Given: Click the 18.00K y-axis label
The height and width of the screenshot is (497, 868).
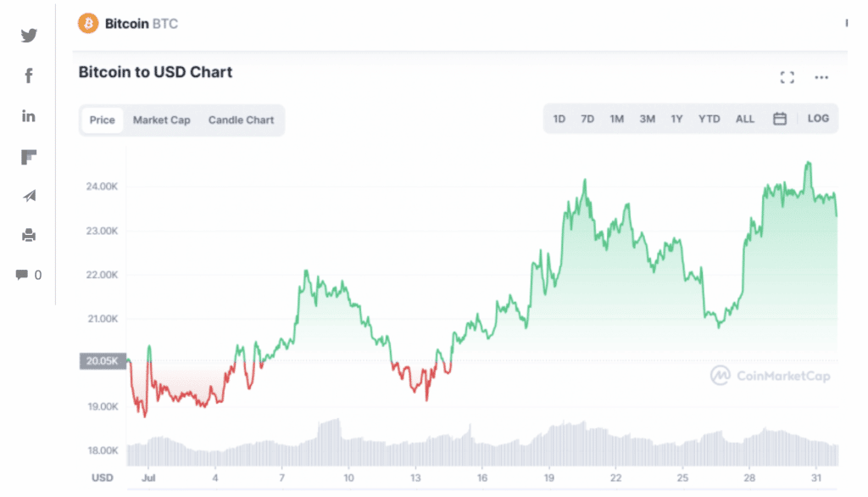Looking at the screenshot, I should (103, 450).
